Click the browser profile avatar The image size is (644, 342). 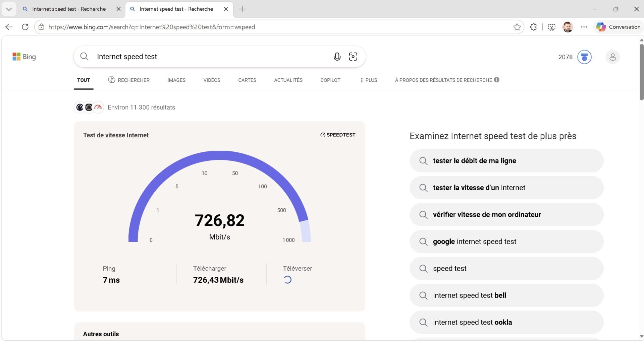tap(568, 27)
